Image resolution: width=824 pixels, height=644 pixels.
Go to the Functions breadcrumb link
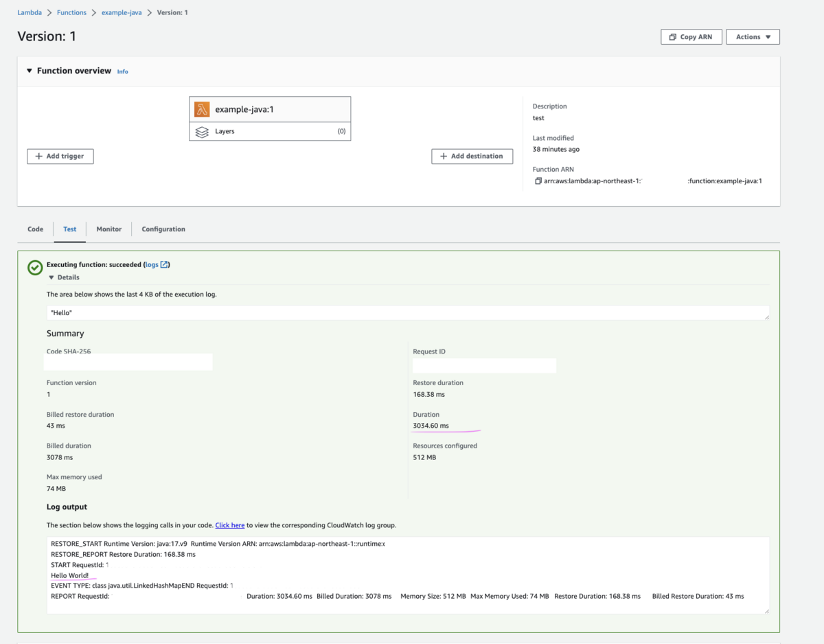point(72,12)
